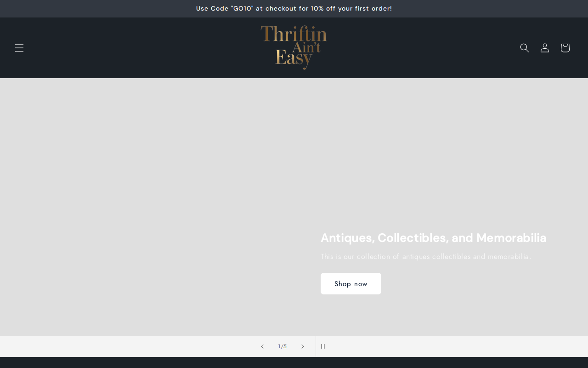Open the search icon in header

click(525, 48)
